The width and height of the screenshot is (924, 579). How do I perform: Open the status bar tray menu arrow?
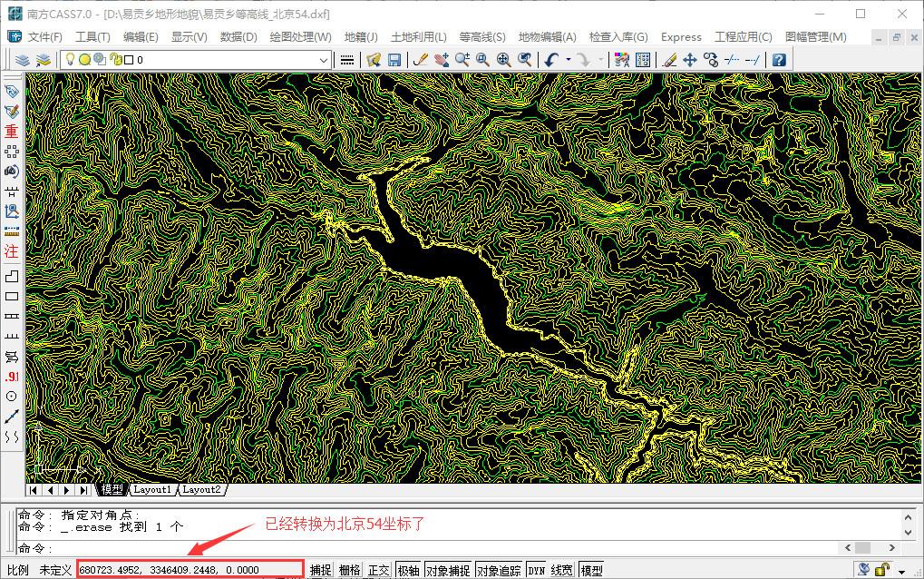901,572
